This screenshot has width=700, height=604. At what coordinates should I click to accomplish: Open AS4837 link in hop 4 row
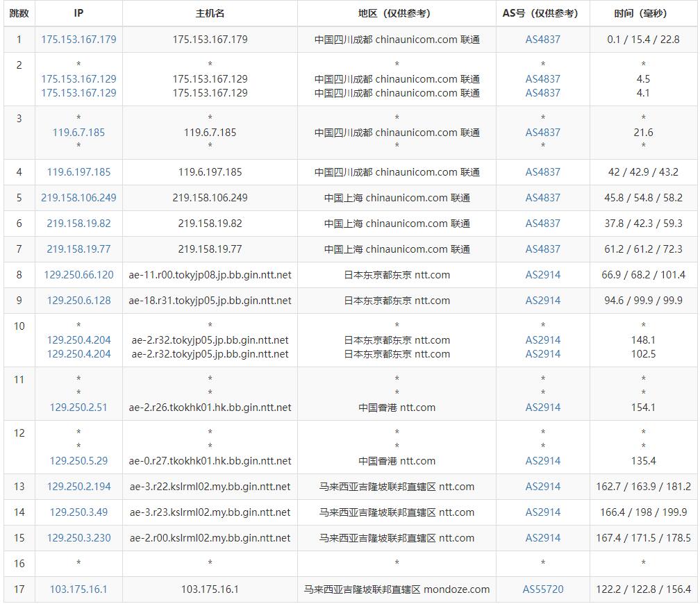click(x=543, y=172)
